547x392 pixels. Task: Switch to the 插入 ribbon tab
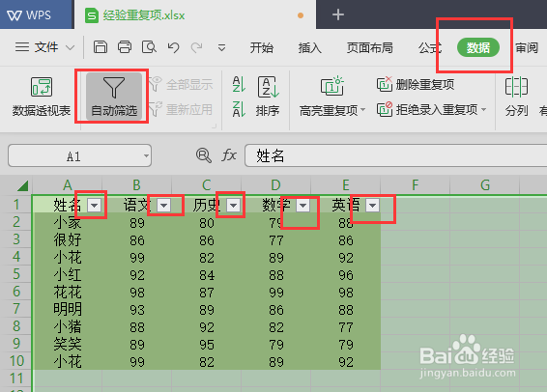[x=310, y=47]
